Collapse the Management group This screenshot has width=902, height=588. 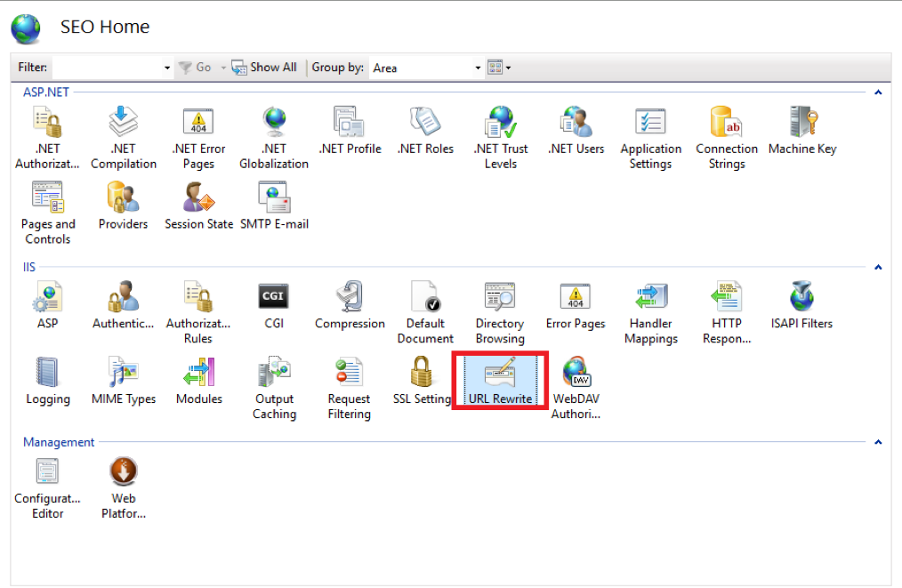click(878, 442)
